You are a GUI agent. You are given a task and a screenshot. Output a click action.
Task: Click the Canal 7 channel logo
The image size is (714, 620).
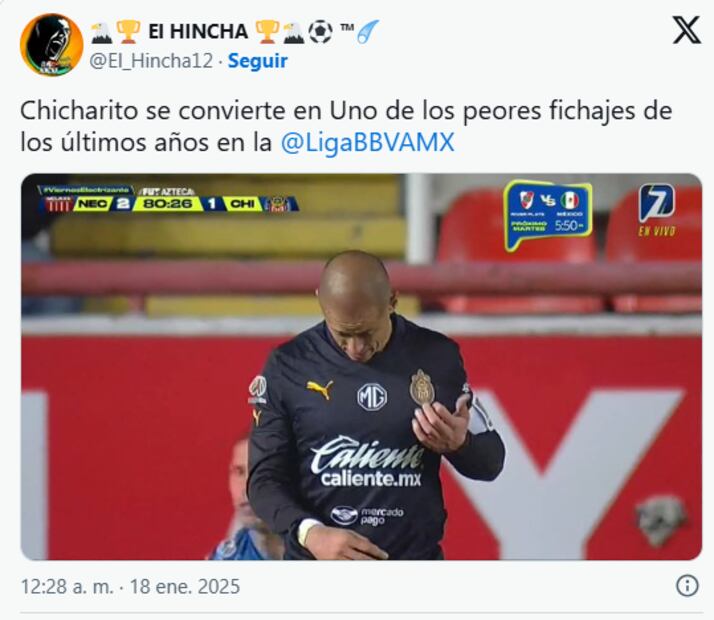click(656, 203)
